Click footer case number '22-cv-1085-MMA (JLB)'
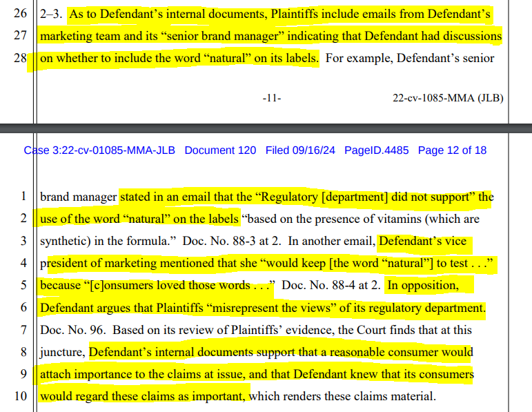This screenshot has height=412, width=532. pos(448,98)
